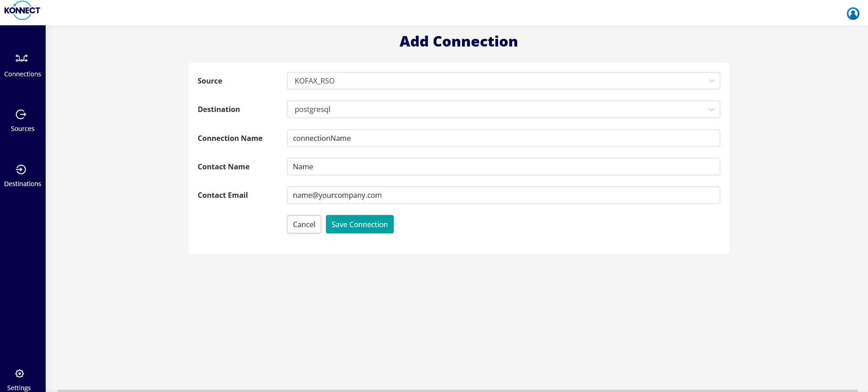Click the Sources sidebar icon

tap(21, 114)
